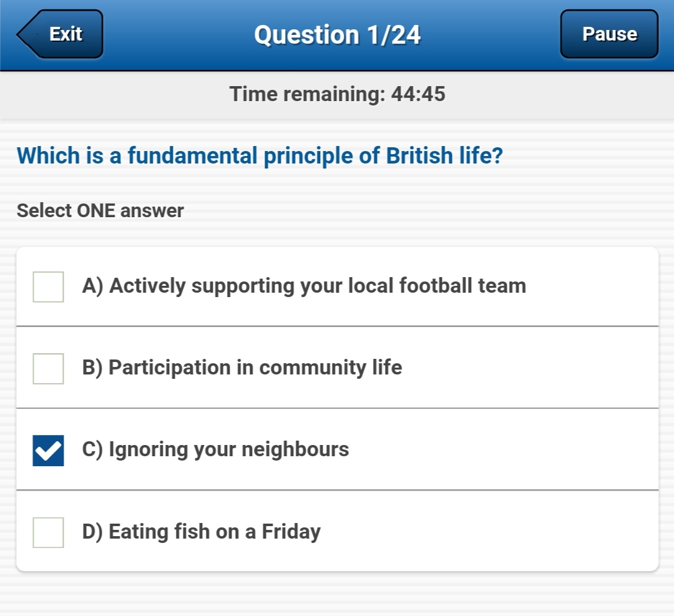Tick checkbox A for local football team
674x616 pixels.
48,287
